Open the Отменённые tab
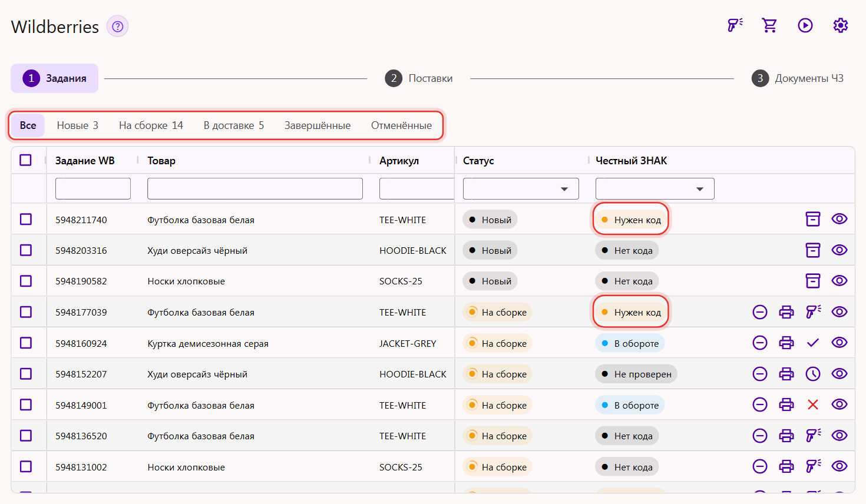The width and height of the screenshot is (866, 504). (x=401, y=125)
